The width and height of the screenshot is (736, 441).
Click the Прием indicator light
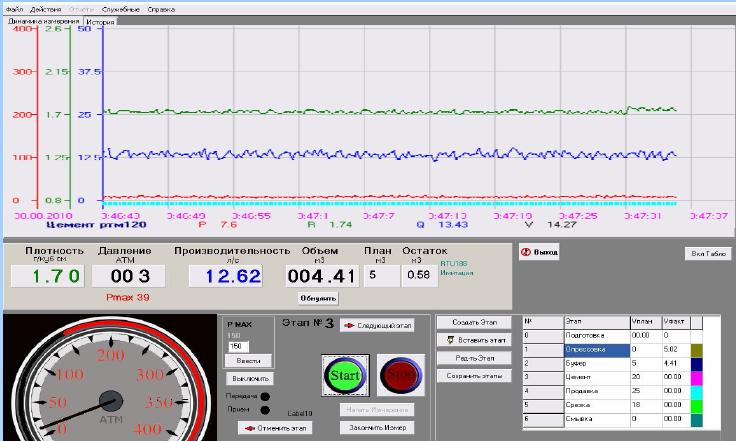[x=265, y=410]
